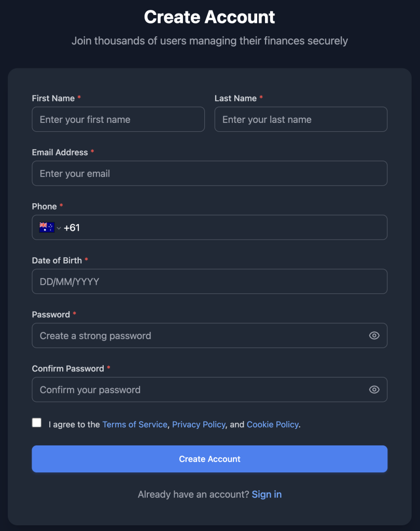Show password using the Password field's eye icon
The height and width of the screenshot is (531, 420).
coord(374,336)
